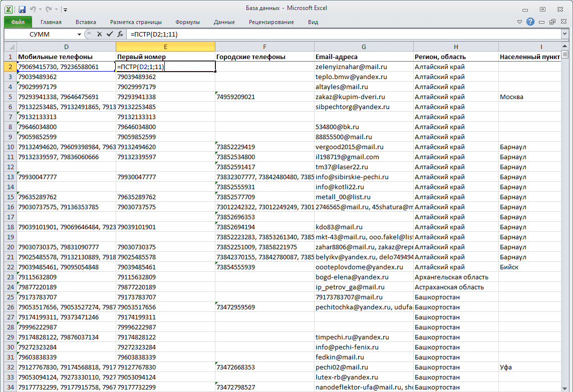Click the Мобильные телефоны header cell
Viewport: 573px width, 392px height.
pyautogui.click(x=66, y=57)
